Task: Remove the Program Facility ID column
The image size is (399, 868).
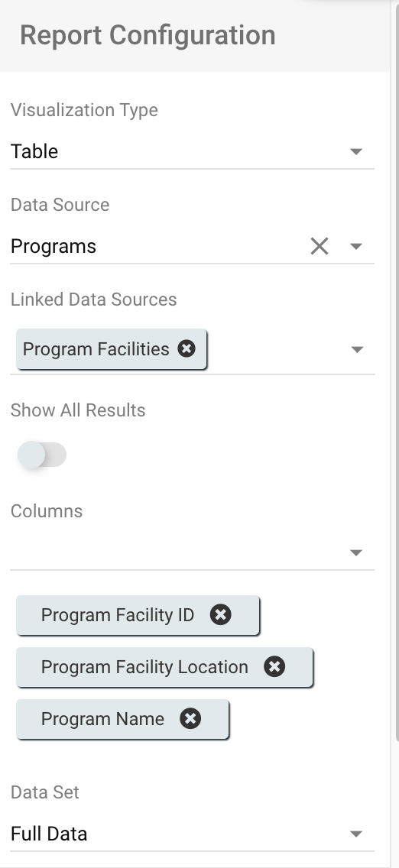Action: (x=220, y=614)
